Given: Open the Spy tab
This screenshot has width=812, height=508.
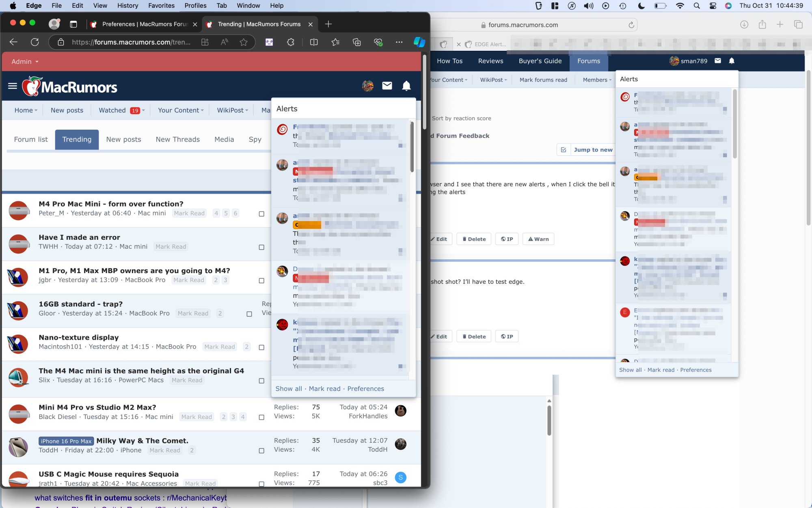Looking at the screenshot, I should [255, 139].
